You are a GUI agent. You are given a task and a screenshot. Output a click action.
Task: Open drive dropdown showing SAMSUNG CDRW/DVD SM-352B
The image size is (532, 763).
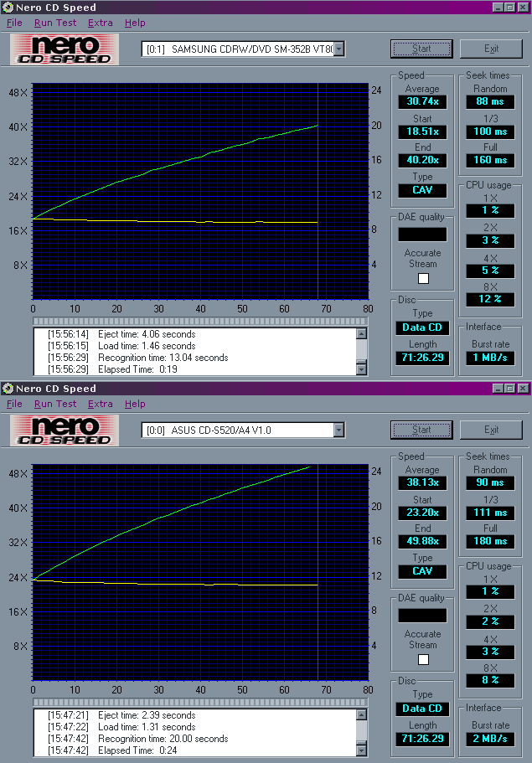339,49
